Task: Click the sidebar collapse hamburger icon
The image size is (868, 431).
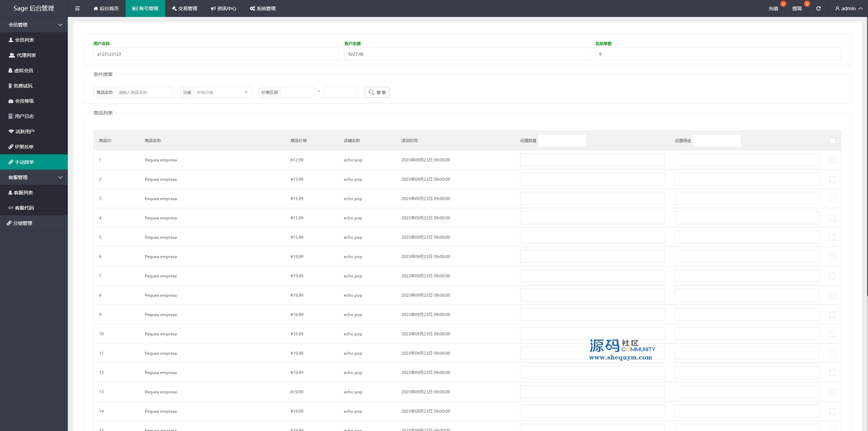Action: [x=77, y=8]
